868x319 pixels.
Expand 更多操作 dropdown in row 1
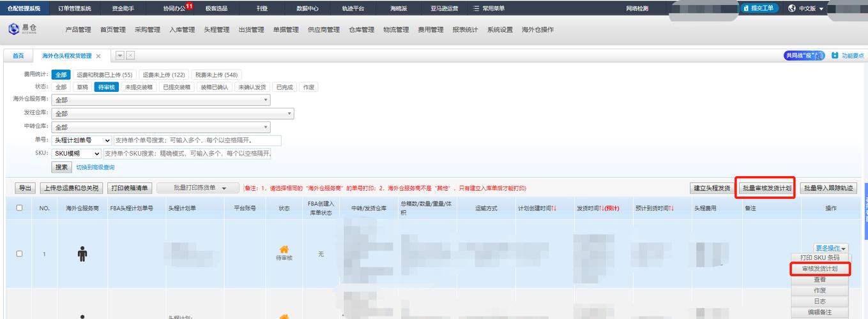tap(831, 248)
